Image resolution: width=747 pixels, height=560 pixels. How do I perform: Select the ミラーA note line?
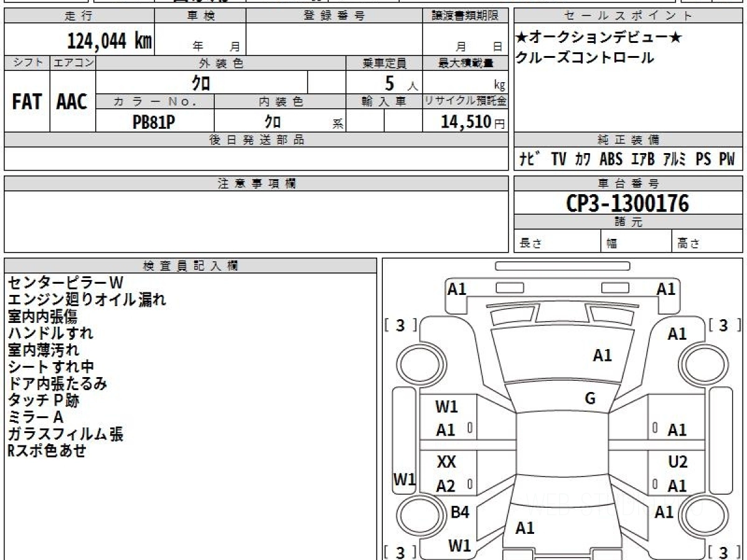tap(35, 418)
